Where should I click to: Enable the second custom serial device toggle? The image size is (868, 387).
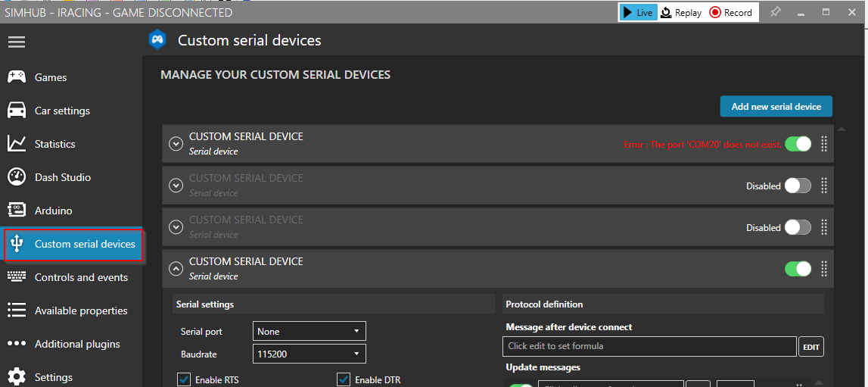(x=798, y=186)
